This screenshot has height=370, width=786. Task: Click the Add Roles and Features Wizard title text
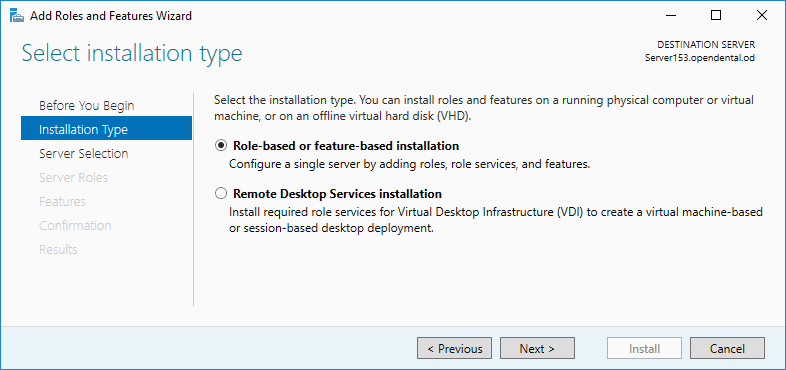(x=111, y=16)
